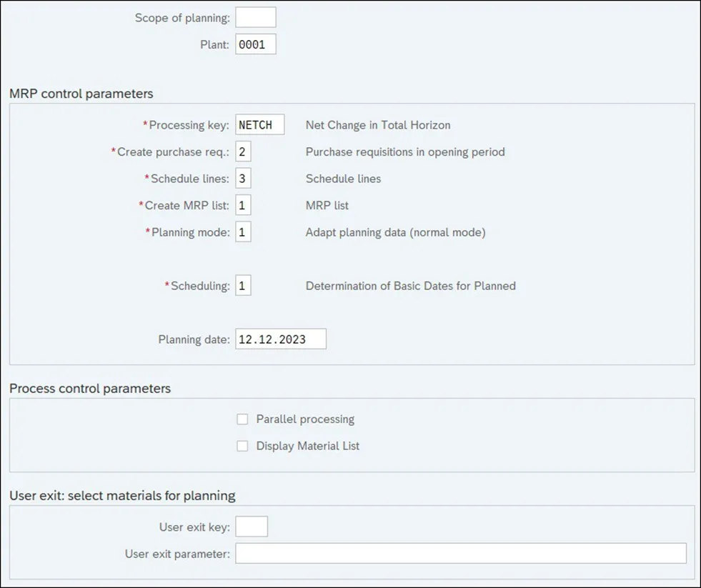Select the Processing key field NETCH
Viewport: 701px width, 588px height.
point(260,125)
